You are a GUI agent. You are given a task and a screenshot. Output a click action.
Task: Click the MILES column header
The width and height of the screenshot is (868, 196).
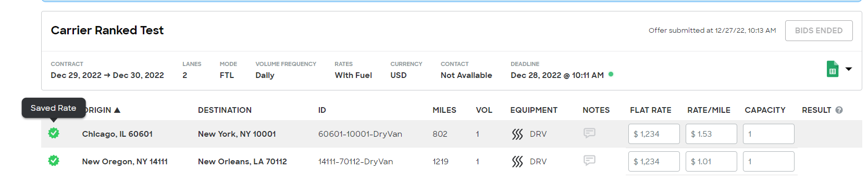[444, 110]
